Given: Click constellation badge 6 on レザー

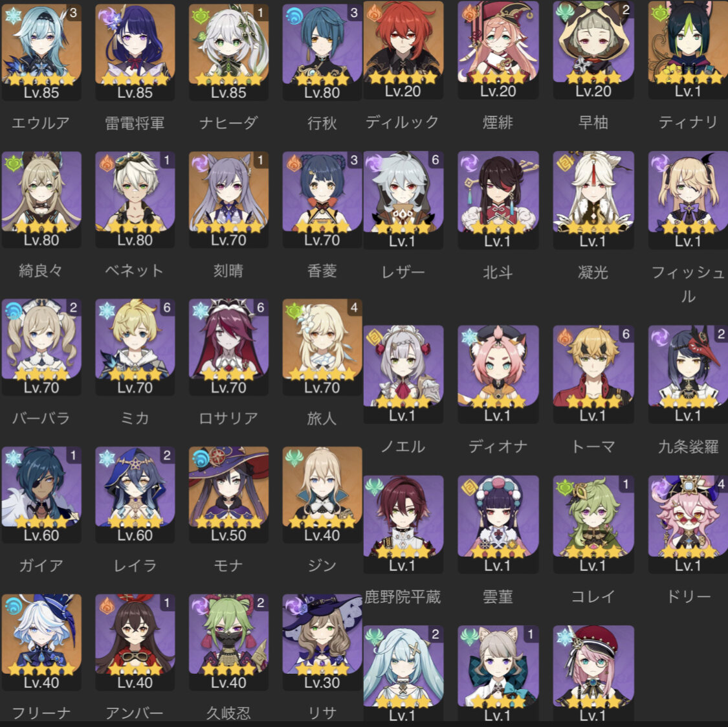Looking at the screenshot, I should click(x=435, y=160).
